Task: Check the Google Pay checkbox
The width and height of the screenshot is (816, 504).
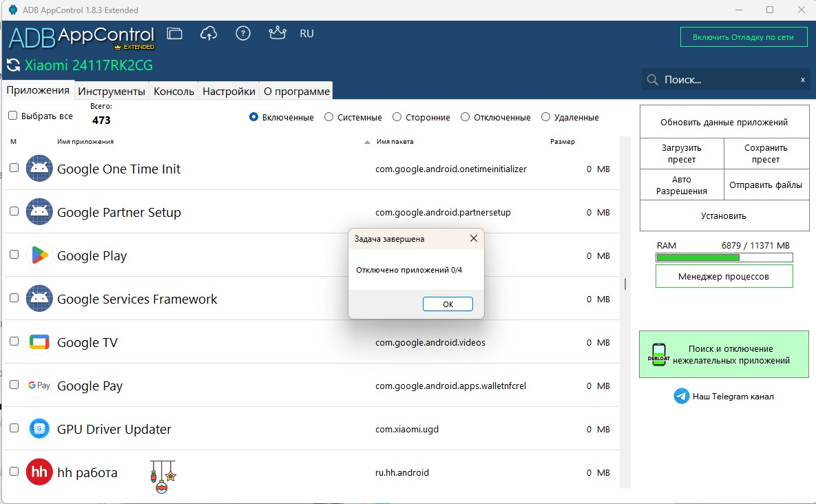Action: (14, 384)
